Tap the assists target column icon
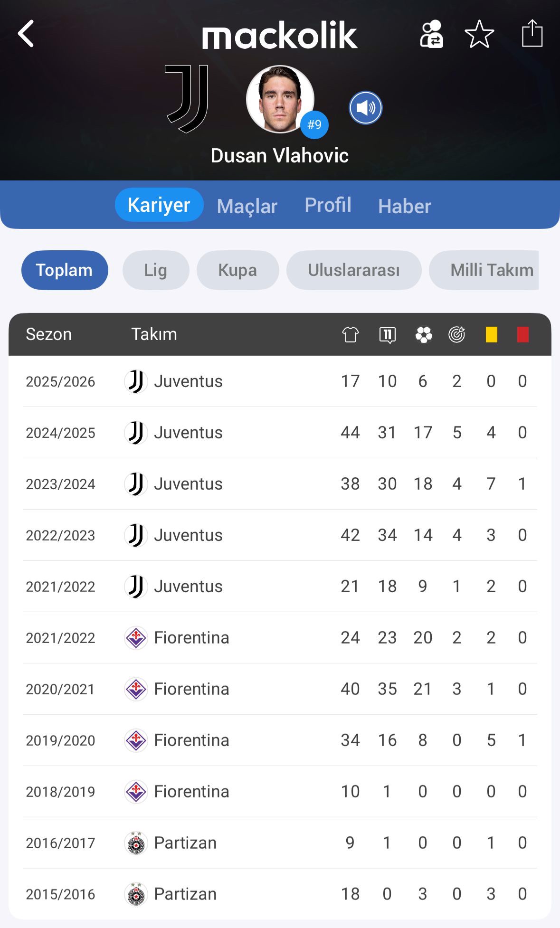560x928 pixels. [456, 334]
